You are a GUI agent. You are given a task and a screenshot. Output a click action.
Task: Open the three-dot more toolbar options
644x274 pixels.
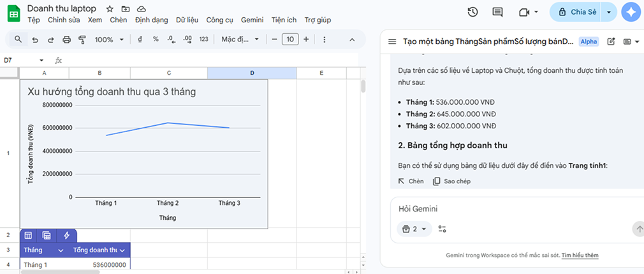pyautogui.click(x=325, y=40)
